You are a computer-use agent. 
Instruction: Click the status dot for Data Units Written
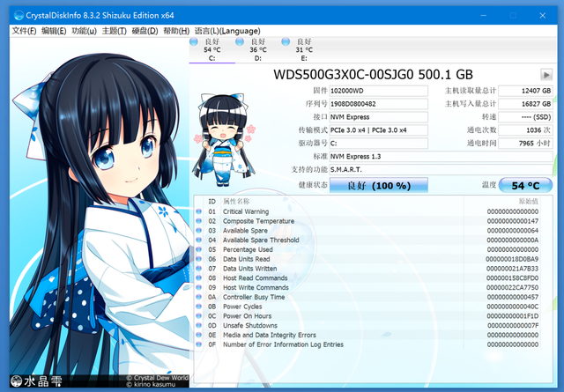tap(198, 269)
